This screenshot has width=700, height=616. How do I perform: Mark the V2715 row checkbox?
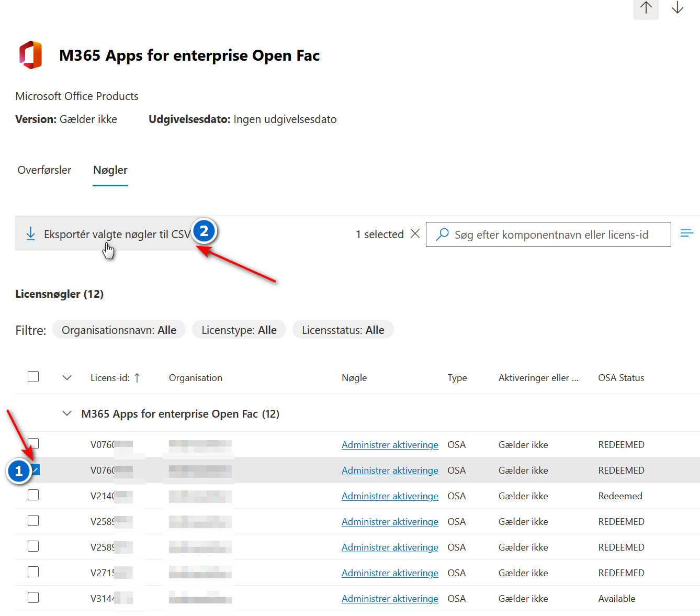click(33, 572)
